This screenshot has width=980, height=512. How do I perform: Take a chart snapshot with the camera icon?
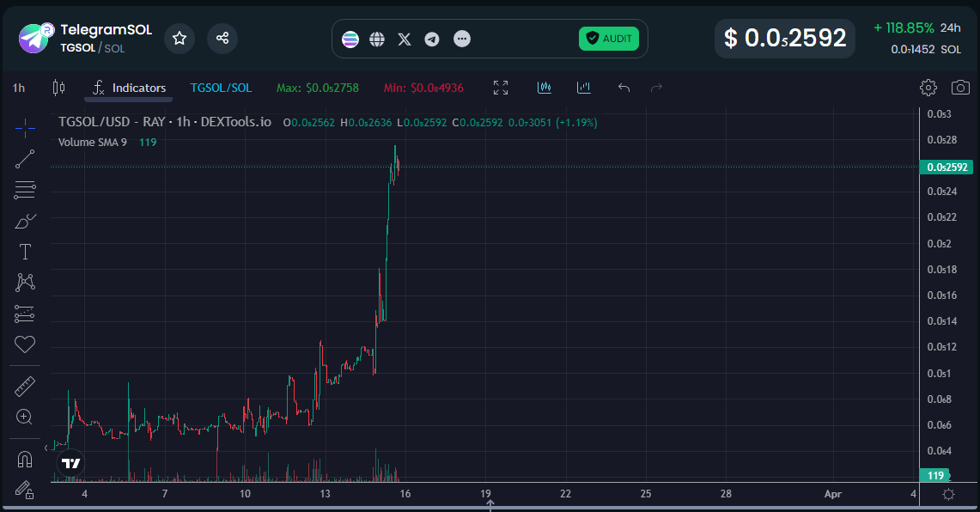[960, 88]
